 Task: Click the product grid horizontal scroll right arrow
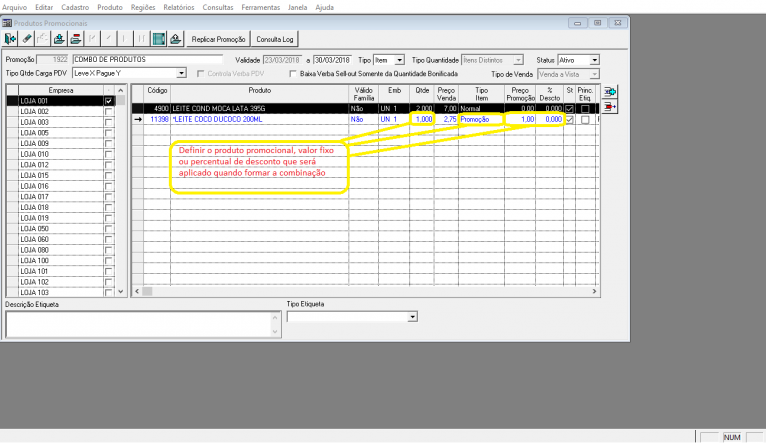pyautogui.click(x=595, y=291)
